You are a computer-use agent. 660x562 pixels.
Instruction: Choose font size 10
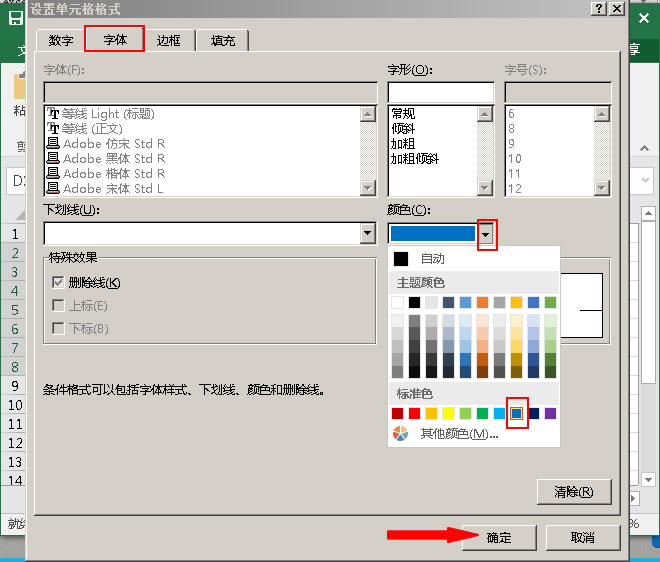click(x=514, y=159)
